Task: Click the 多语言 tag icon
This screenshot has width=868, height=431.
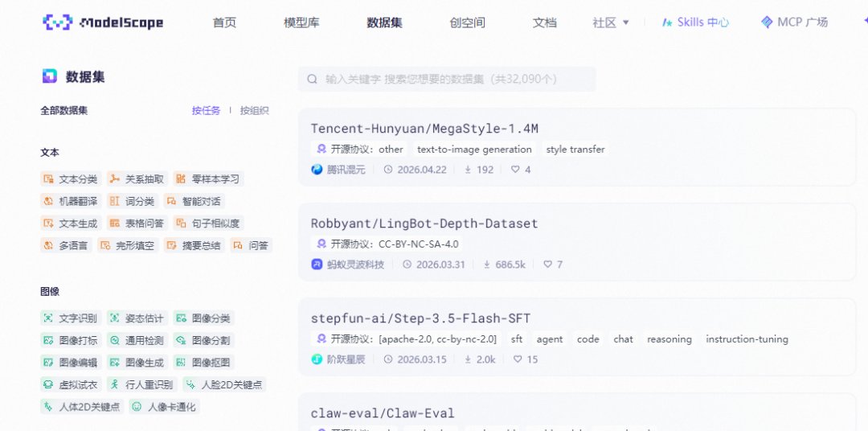Action: coord(49,245)
